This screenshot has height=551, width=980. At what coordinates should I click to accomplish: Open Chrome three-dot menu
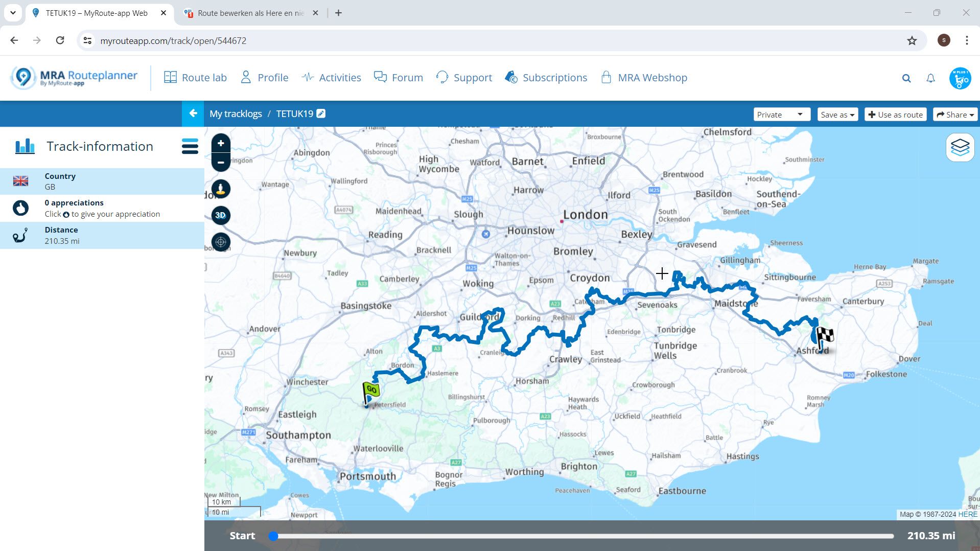pos(967,40)
